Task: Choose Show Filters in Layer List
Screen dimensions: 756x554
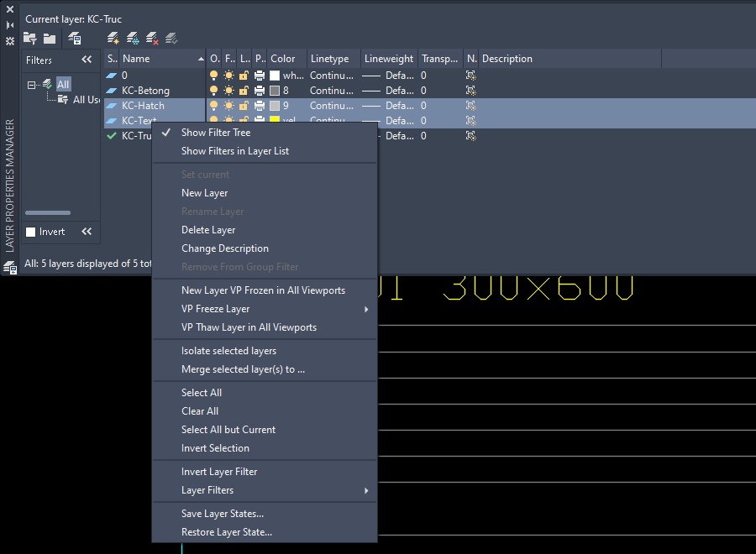Action: tap(265, 151)
